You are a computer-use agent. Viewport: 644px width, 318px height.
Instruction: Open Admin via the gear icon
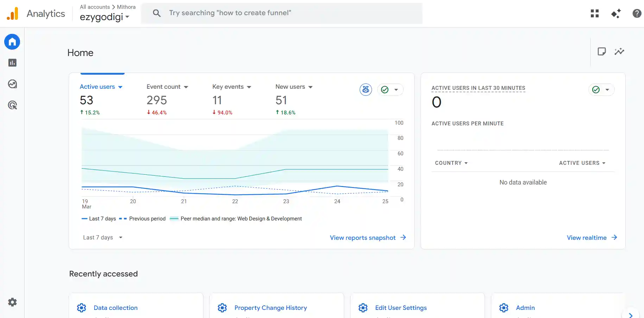pyautogui.click(x=12, y=302)
